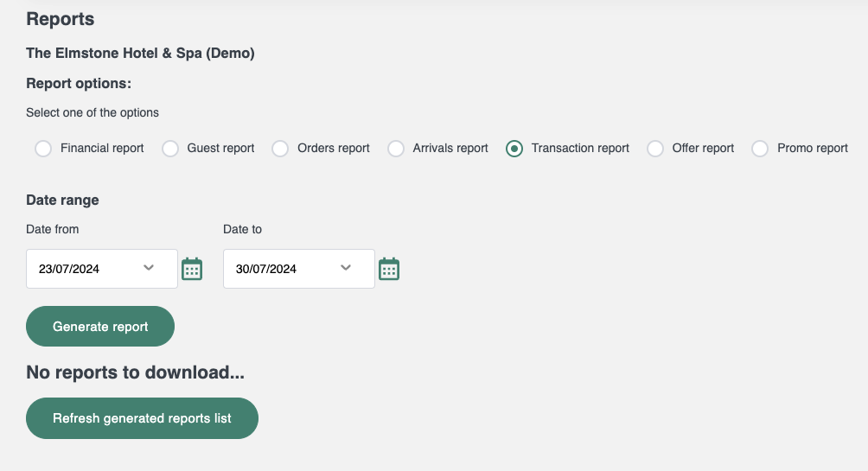Expand the Date to dropdown chevron

[x=346, y=268]
